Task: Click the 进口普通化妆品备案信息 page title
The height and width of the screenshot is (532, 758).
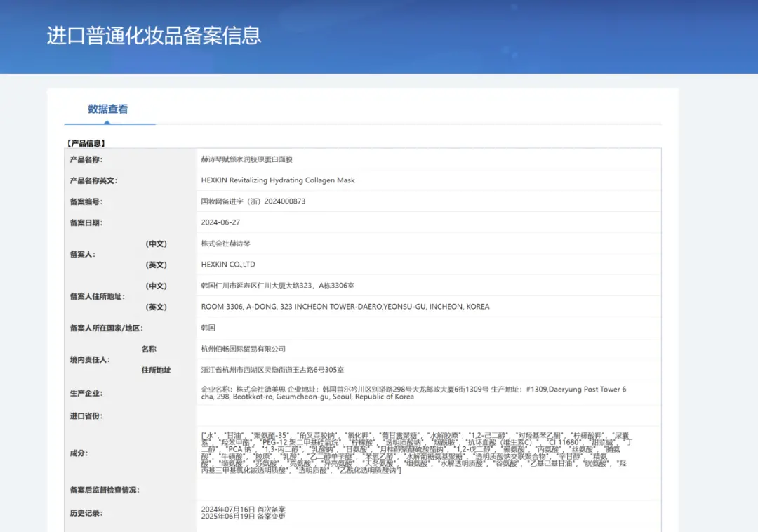Action: click(x=153, y=36)
